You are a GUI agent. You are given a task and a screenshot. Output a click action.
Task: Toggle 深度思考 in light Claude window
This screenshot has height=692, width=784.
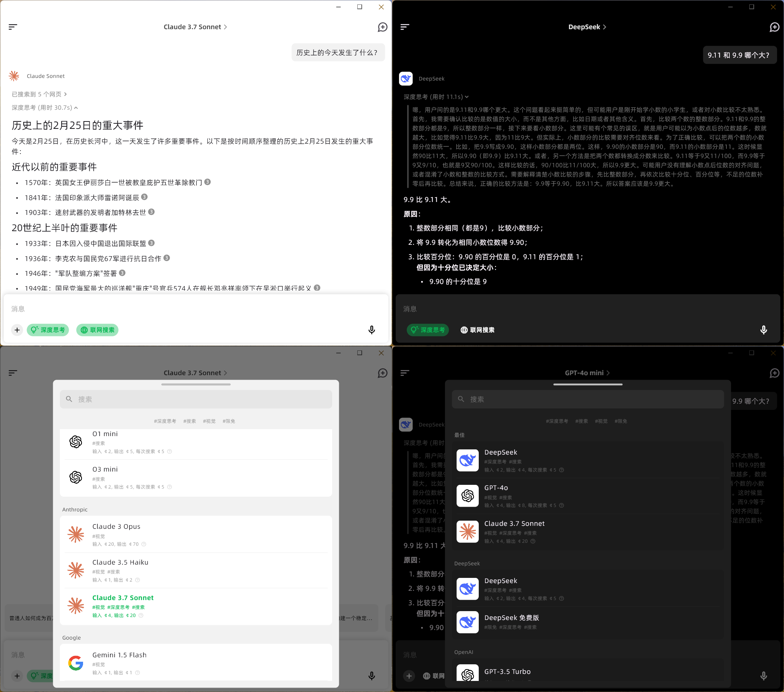click(48, 330)
